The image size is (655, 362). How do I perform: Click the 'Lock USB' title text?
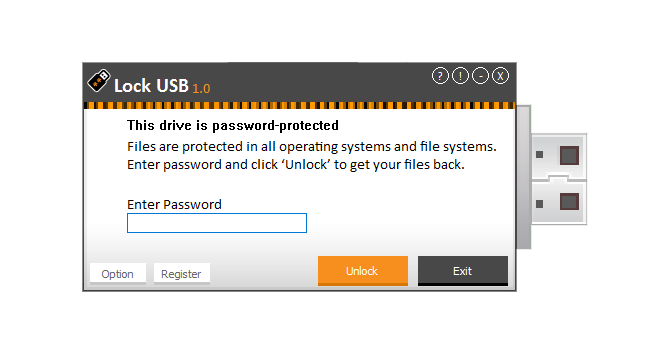(151, 86)
